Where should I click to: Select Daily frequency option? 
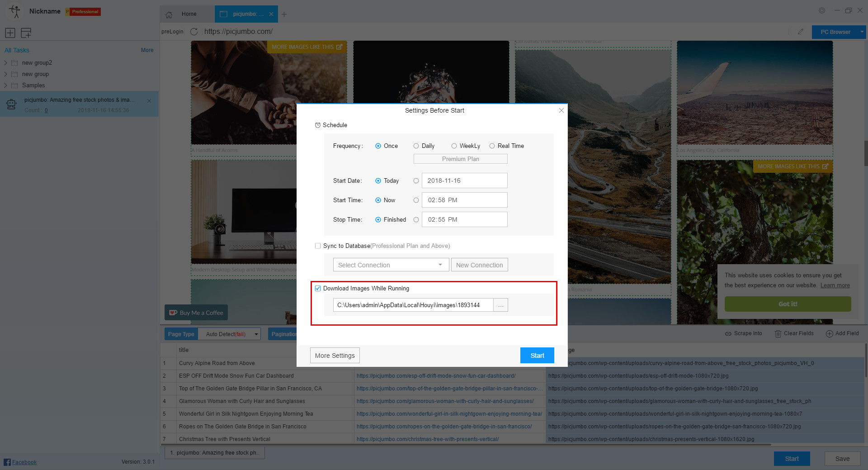(x=416, y=146)
